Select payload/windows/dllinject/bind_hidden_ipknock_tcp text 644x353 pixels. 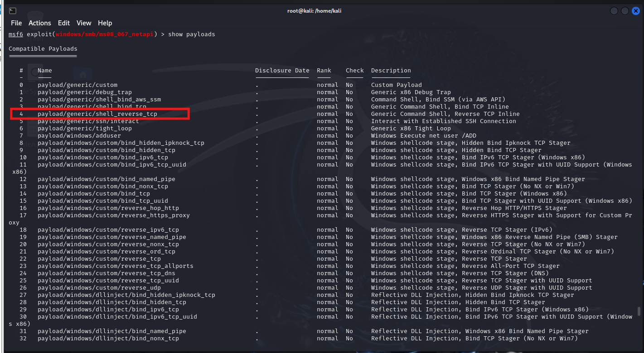pos(126,295)
